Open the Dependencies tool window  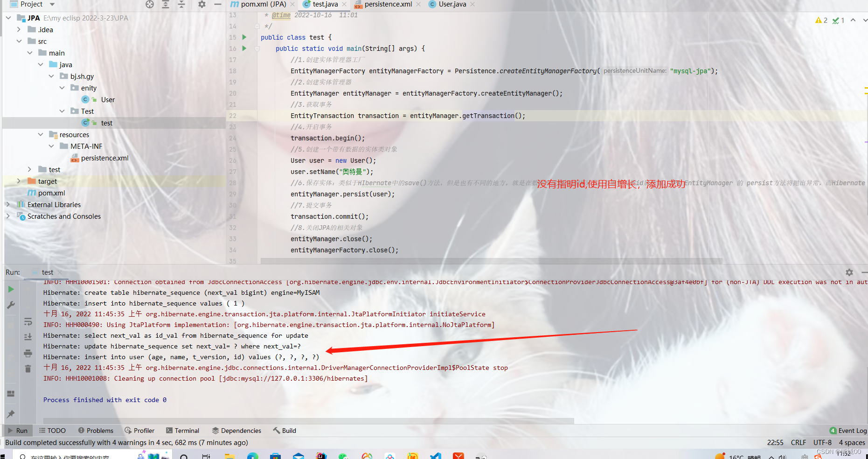point(236,431)
